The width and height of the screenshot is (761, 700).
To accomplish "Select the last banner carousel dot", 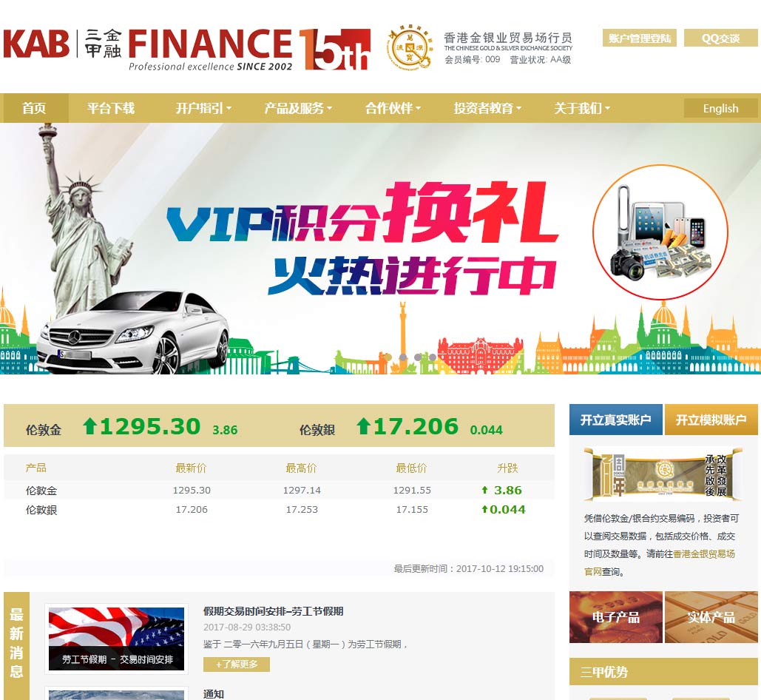I will point(433,357).
